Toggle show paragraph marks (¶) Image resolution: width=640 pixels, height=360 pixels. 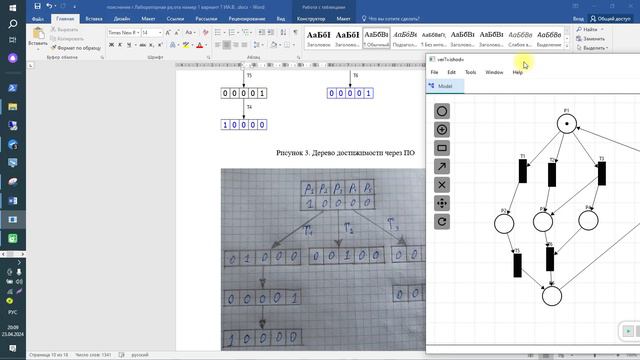coord(296,32)
